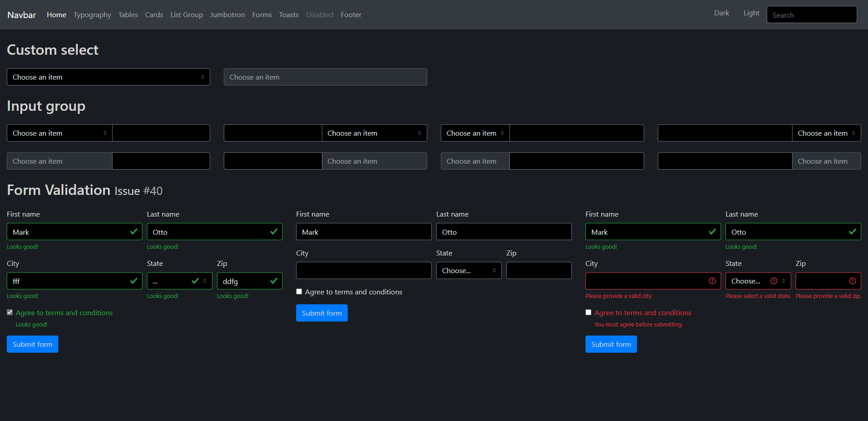Click the checkmark icon in the rightmost Otto field
The image size is (868, 421).
click(853, 232)
